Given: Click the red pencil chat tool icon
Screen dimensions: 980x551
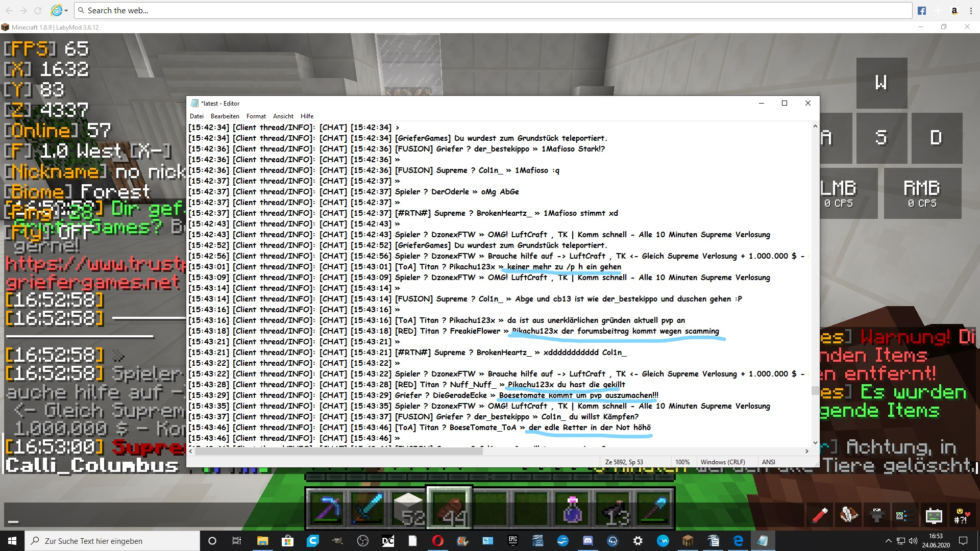Looking at the screenshot, I should click(x=820, y=515).
